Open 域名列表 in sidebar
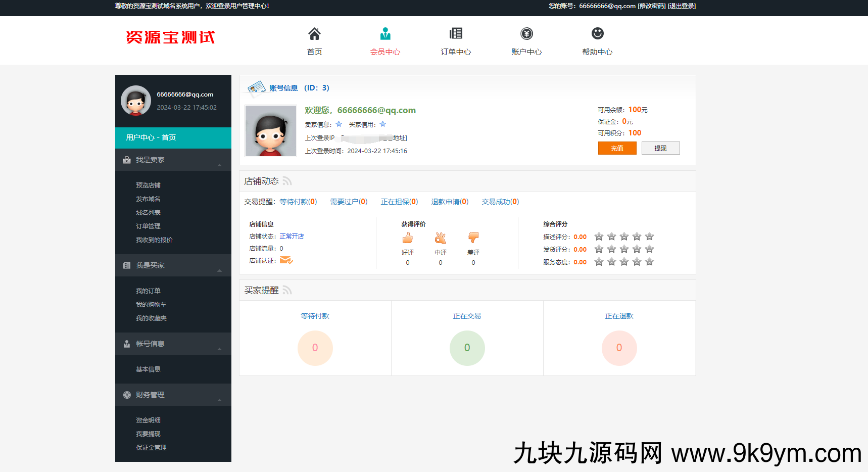The height and width of the screenshot is (472, 868). coord(148,213)
